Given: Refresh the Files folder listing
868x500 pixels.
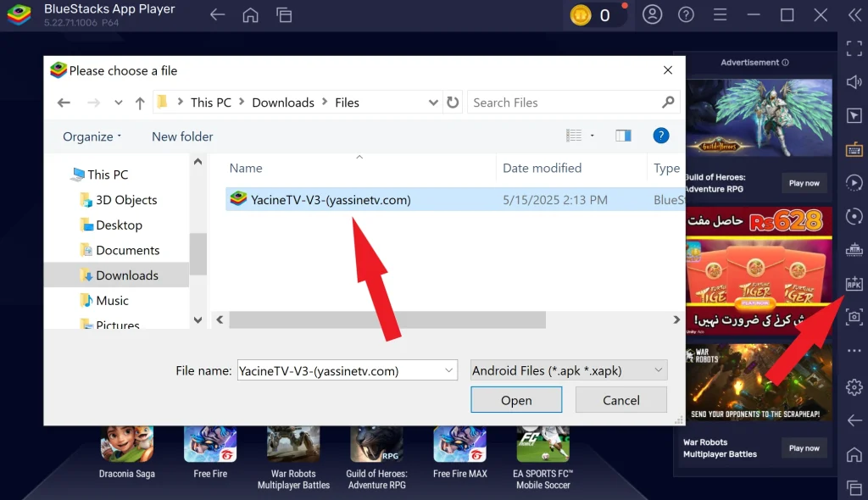Looking at the screenshot, I should point(453,103).
